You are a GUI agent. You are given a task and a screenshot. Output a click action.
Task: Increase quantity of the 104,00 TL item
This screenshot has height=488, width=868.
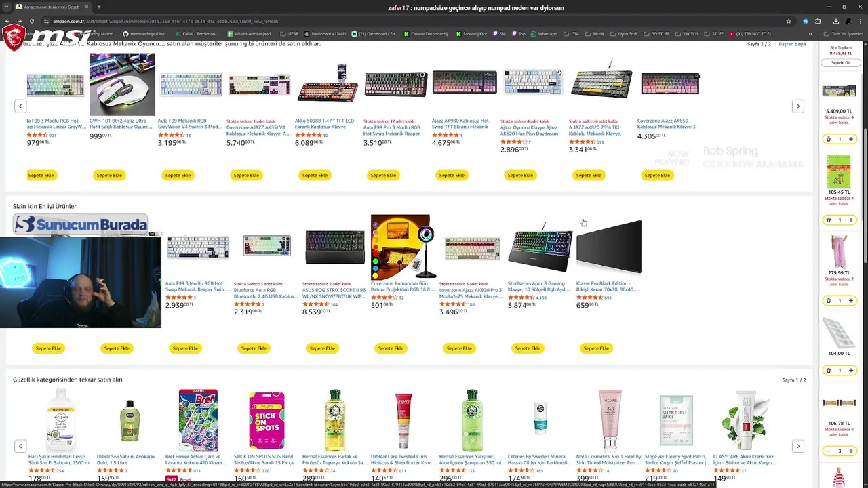pos(851,370)
